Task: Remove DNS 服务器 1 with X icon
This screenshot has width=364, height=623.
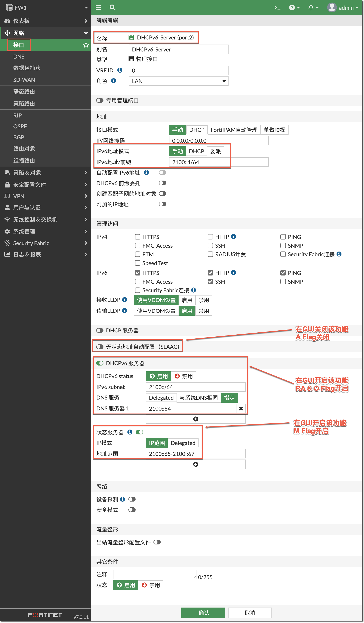Action: coord(241,408)
